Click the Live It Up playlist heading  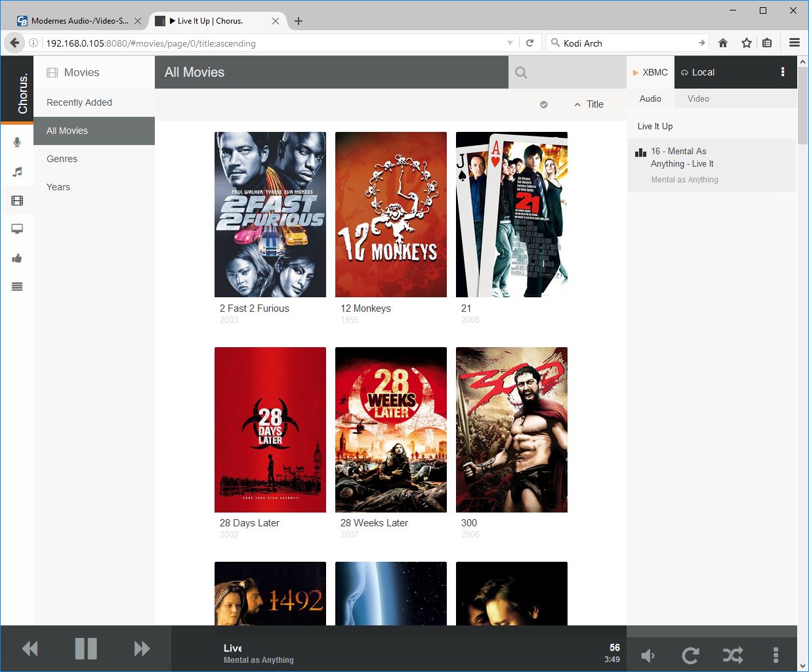coord(655,126)
